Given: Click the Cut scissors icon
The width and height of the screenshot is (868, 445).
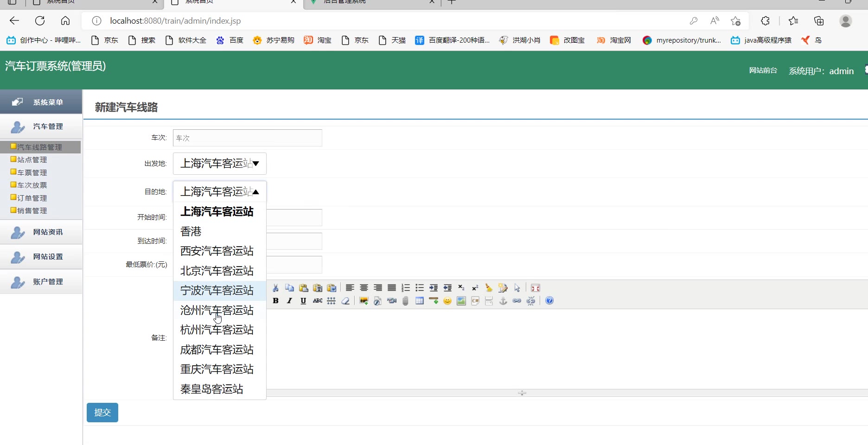Looking at the screenshot, I should 275,288.
